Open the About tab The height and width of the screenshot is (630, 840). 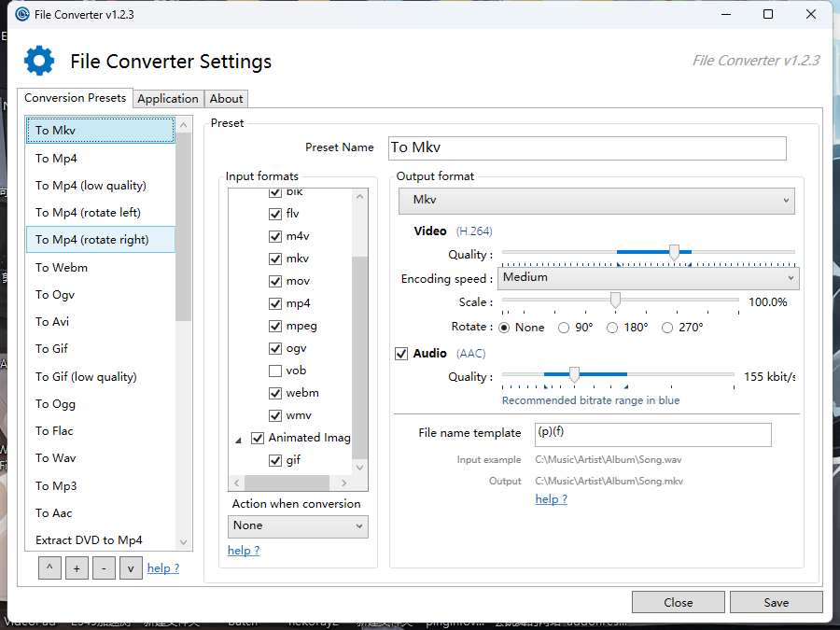pyautogui.click(x=226, y=98)
